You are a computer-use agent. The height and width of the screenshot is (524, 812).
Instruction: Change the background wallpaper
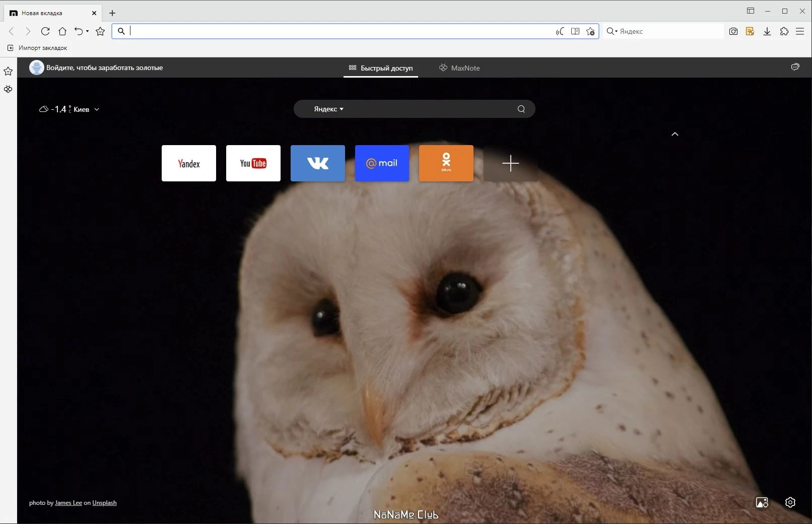point(762,502)
